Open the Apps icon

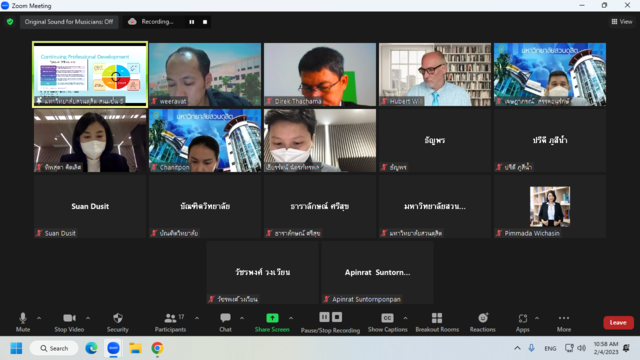coord(522,318)
